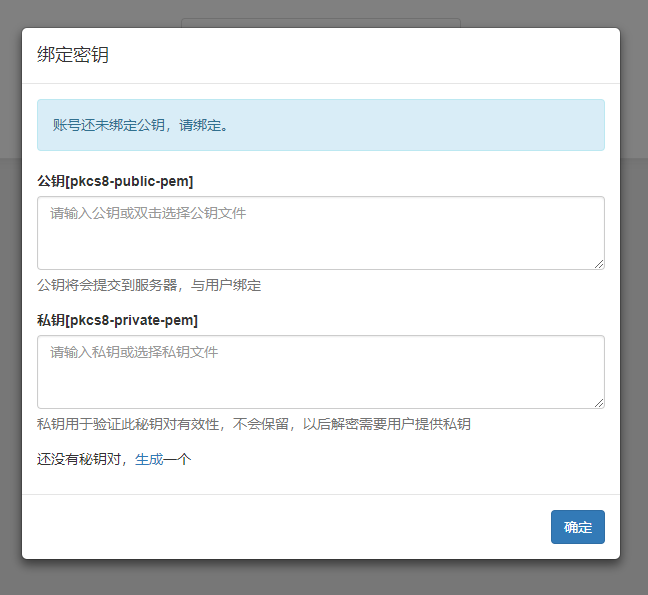Image resolution: width=648 pixels, height=595 pixels.
Task: Click the 绑定密钥 dialog title
Action: pos(73,55)
